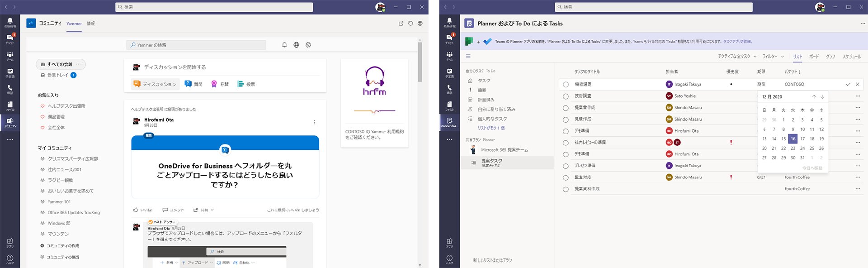Viewport: 868px width, 268px height.
Task: Select 情報 tab in Communities
Action: [x=91, y=24]
